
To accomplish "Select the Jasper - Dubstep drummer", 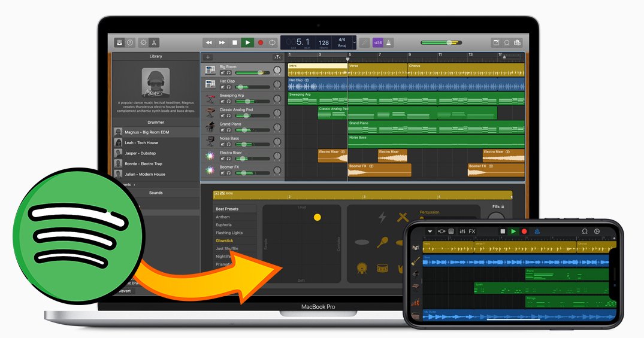I will [156, 153].
